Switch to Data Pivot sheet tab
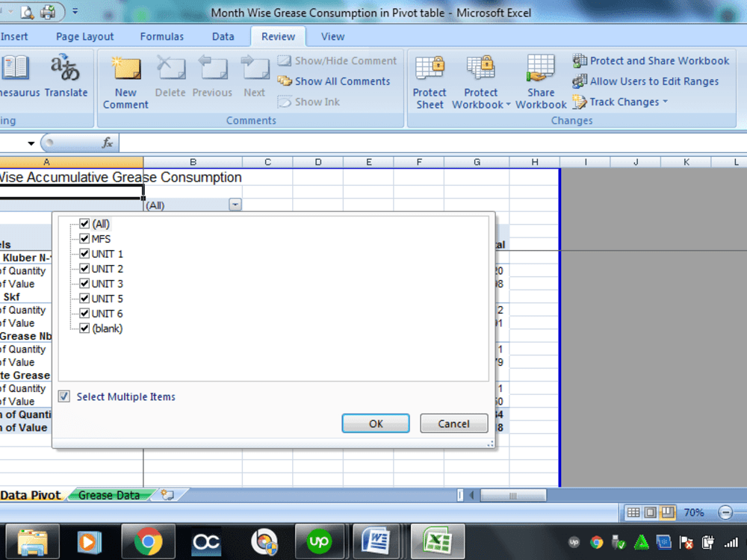Image resolution: width=747 pixels, height=560 pixels. [x=31, y=495]
